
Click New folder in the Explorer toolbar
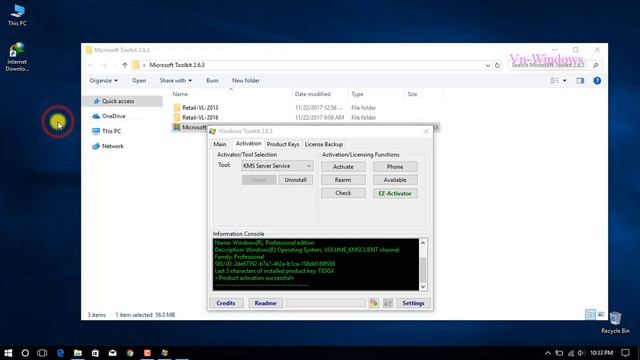(246, 81)
